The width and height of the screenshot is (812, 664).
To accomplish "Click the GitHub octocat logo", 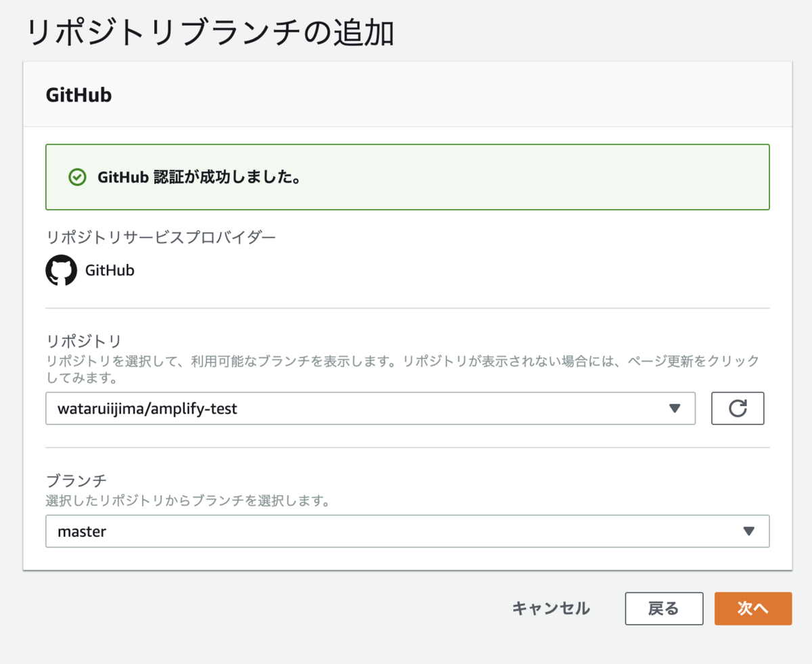I will (x=61, y=270).
